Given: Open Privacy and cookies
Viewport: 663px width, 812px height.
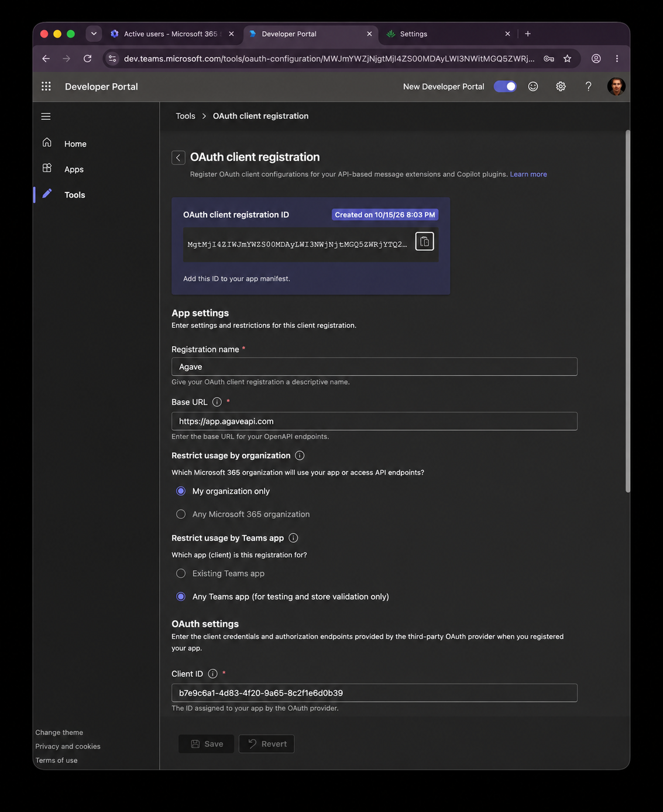Looking at the screenshot, I should click(x=68, y=746).
